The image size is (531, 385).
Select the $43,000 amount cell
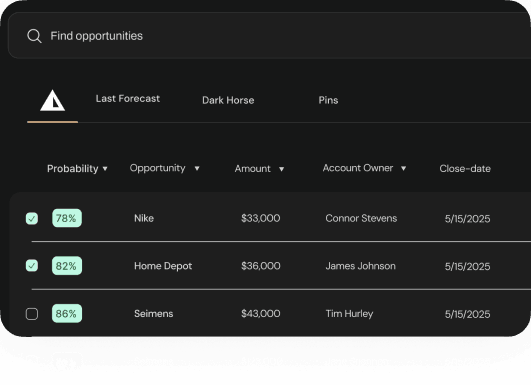pyautogui.click(x=261, y=314)
